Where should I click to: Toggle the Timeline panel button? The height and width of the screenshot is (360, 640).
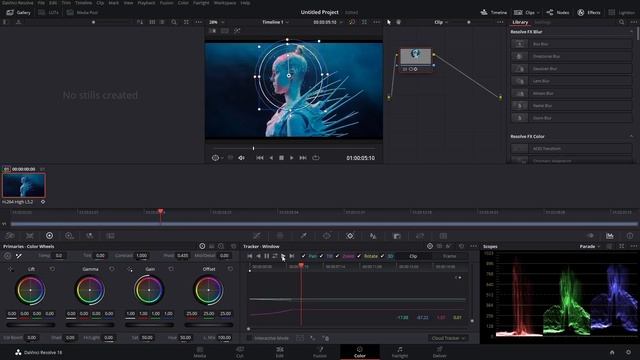coord(493,13)
